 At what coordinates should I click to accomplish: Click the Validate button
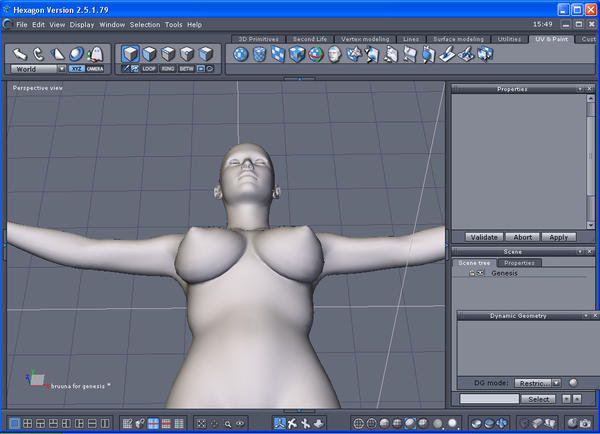[484, 237]
